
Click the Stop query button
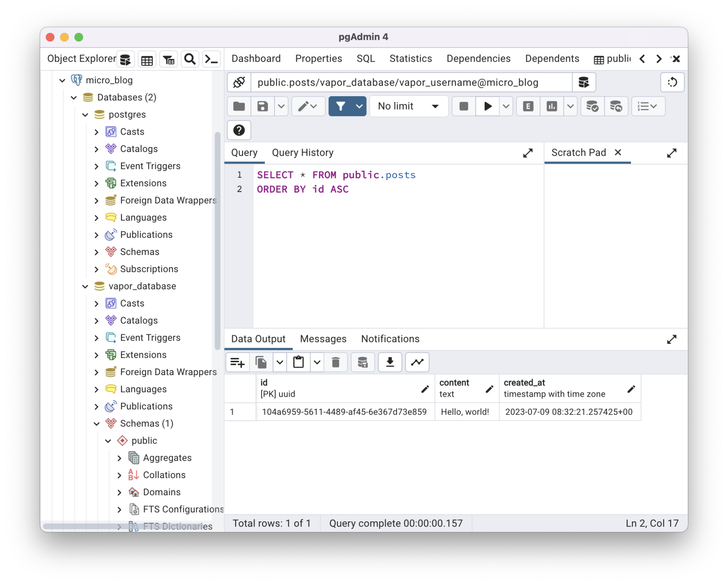point(463,106)
